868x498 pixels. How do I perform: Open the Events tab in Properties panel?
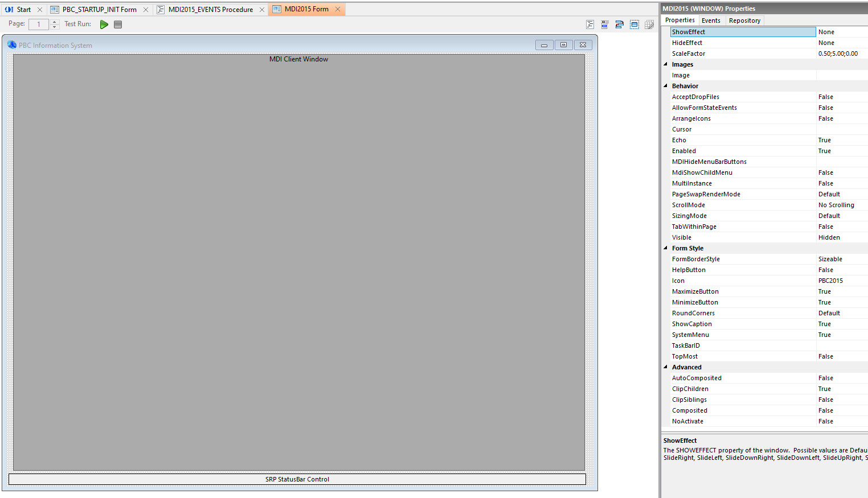pyautogui.click(x=711, y=20)
